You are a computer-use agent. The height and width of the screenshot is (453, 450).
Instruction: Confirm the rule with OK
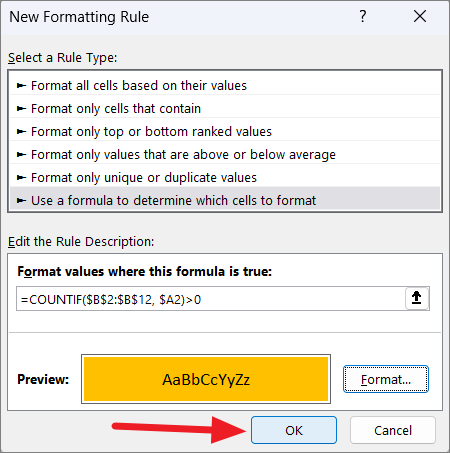[294, 430]
